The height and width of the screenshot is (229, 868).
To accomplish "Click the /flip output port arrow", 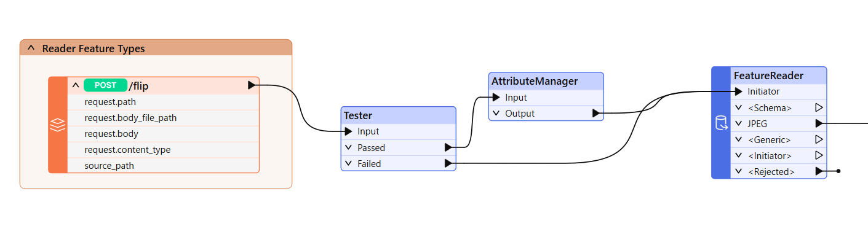I will click(252, 85).
